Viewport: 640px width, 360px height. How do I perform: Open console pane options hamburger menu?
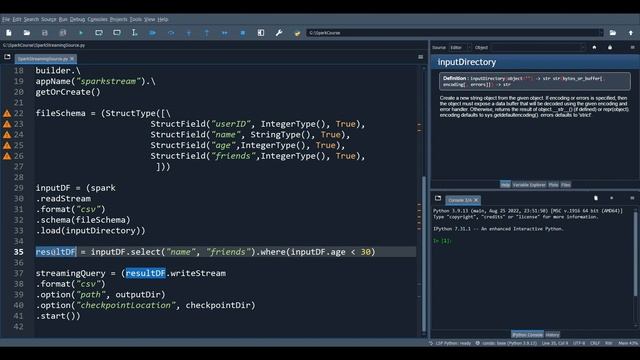(632, 198)
